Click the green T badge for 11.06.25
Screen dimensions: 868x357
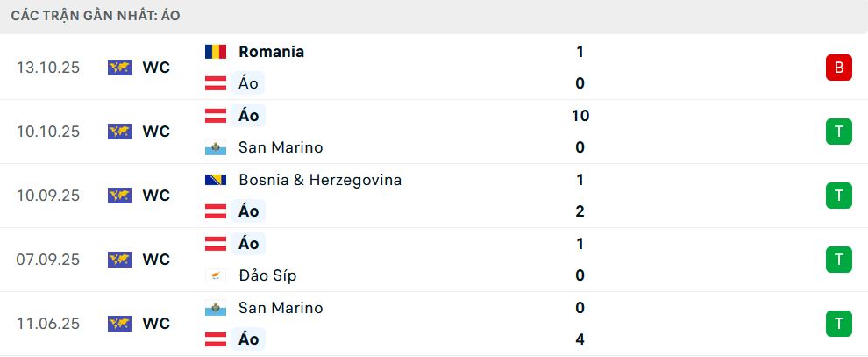point(838,324)
